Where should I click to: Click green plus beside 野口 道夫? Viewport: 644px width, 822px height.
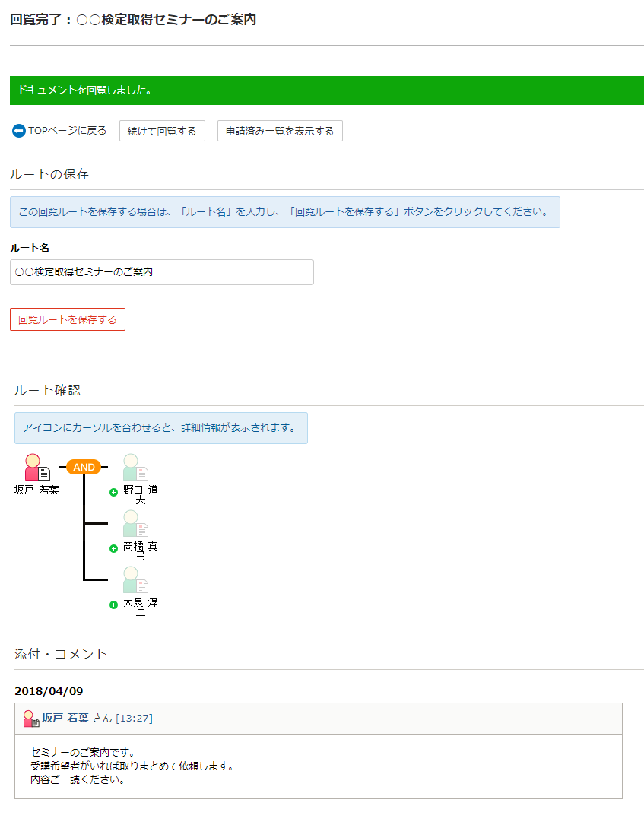[113, 492]
